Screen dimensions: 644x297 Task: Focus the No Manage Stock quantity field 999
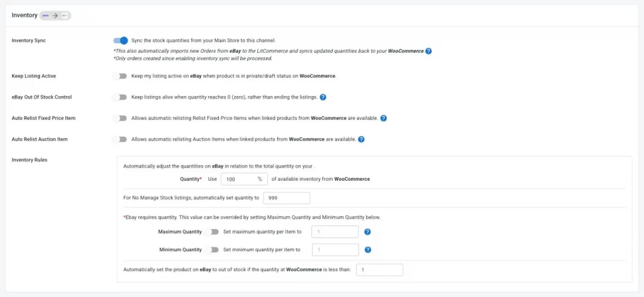coord(286,198)
